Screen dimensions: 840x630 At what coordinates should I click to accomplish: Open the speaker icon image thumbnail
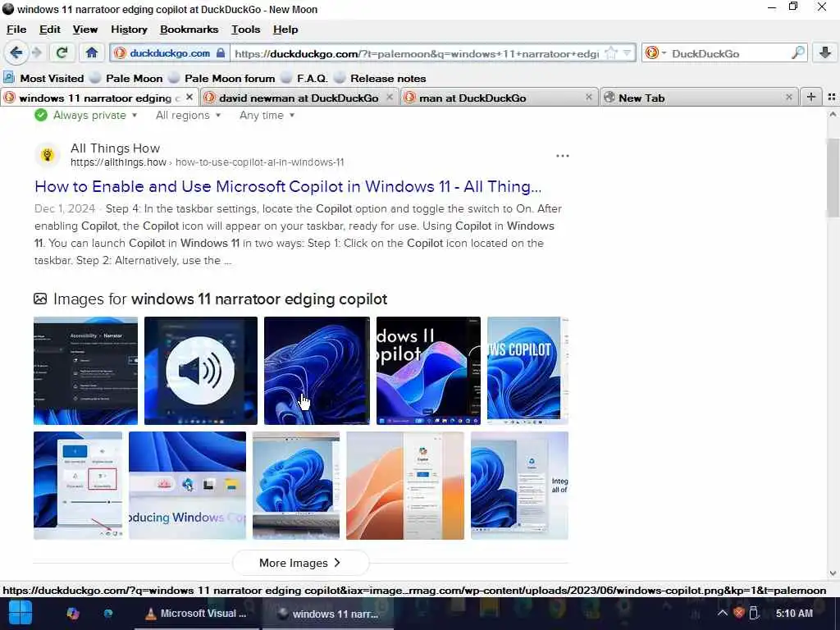pos(201,371)
